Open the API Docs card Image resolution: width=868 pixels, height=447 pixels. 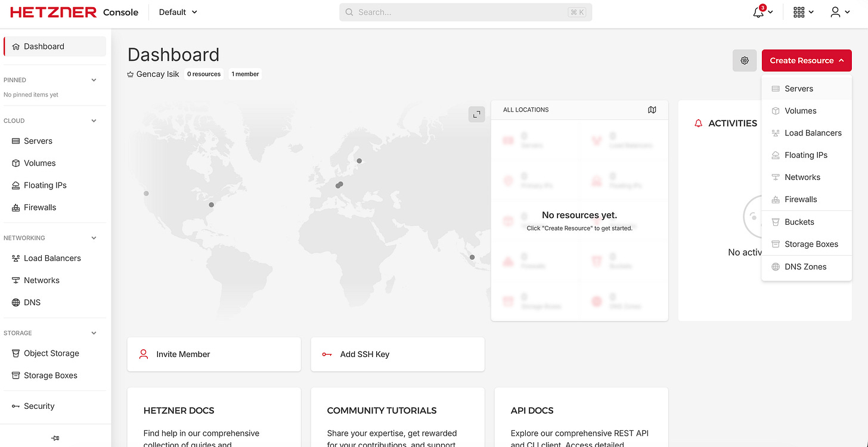(581, 417)
